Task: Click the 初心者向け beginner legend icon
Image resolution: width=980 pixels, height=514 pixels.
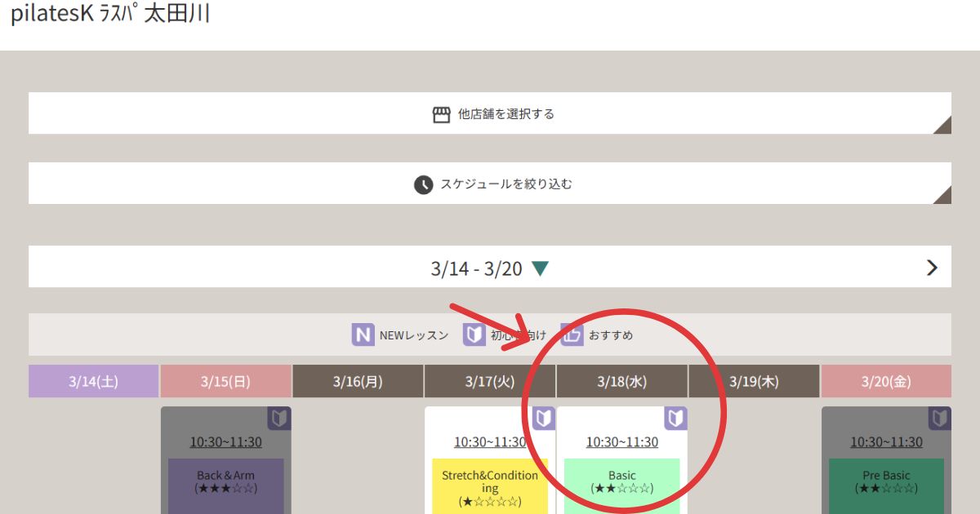Action: click(x=474, y=335)
